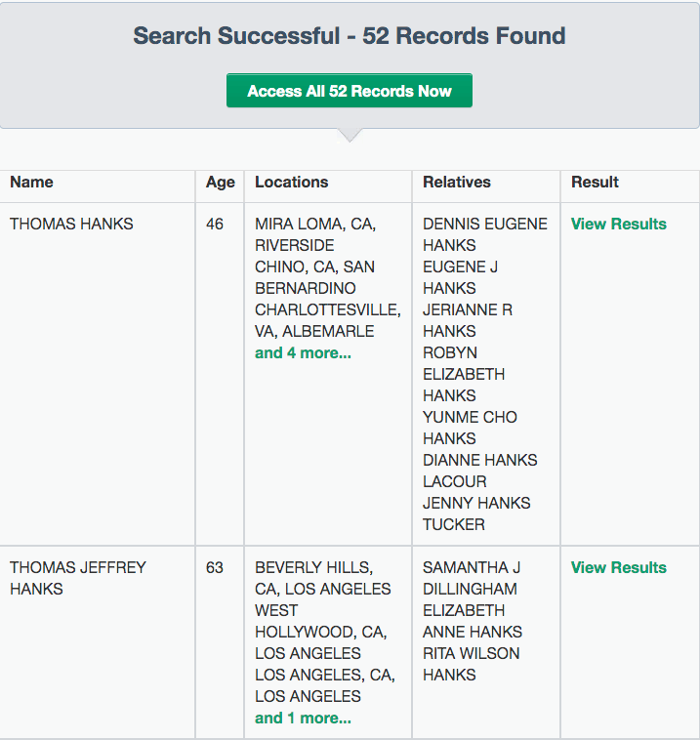Click the MIRA LOMA, CA location text

[315, 224]
